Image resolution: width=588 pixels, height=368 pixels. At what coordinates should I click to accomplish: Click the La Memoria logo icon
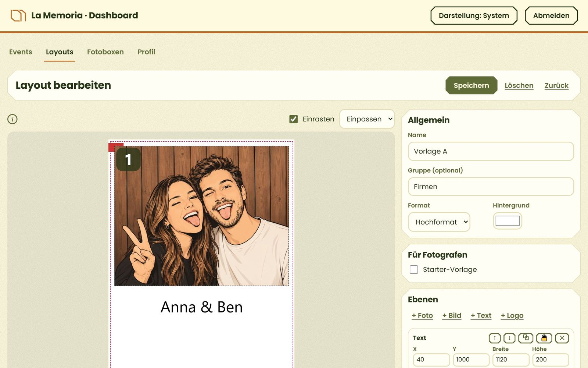coord(18,15)
